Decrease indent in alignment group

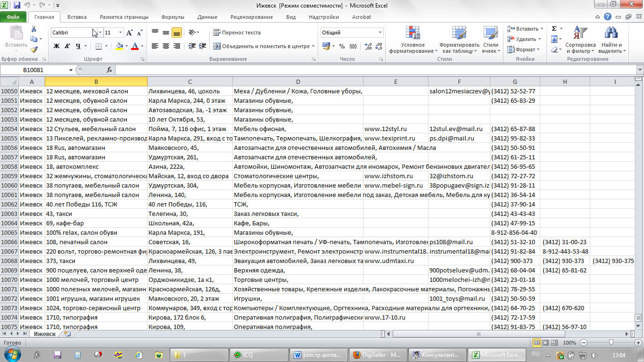click(191, 46)
